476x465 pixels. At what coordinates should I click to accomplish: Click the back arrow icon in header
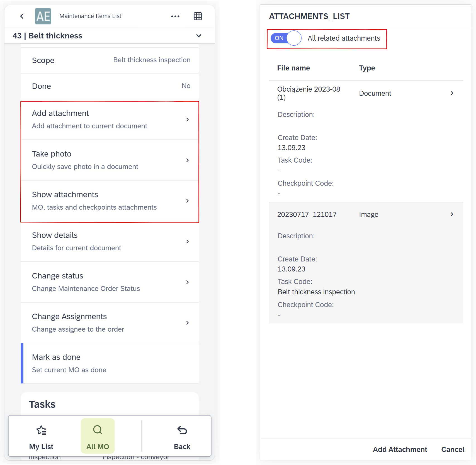coord(22,16)
